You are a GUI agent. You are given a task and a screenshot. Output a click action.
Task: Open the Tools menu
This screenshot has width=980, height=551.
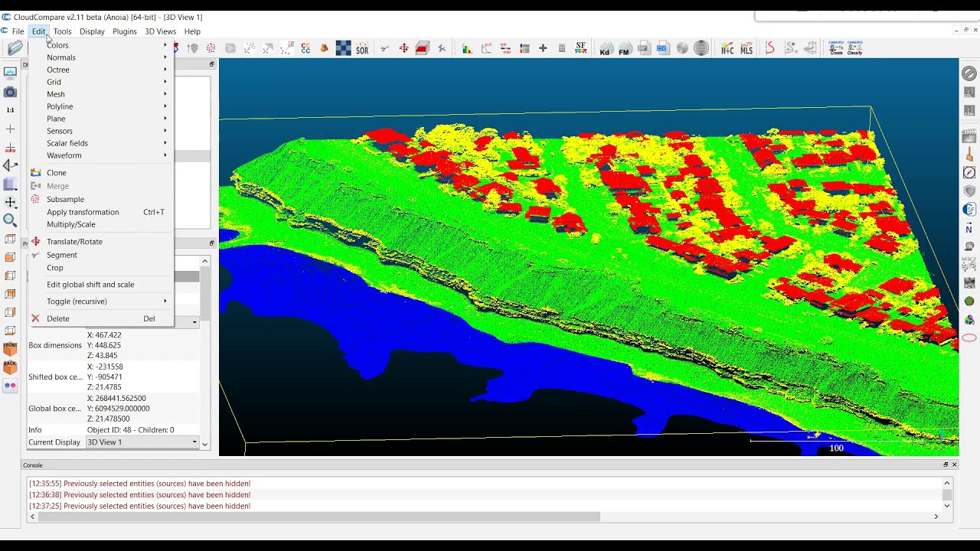point(62,31)
